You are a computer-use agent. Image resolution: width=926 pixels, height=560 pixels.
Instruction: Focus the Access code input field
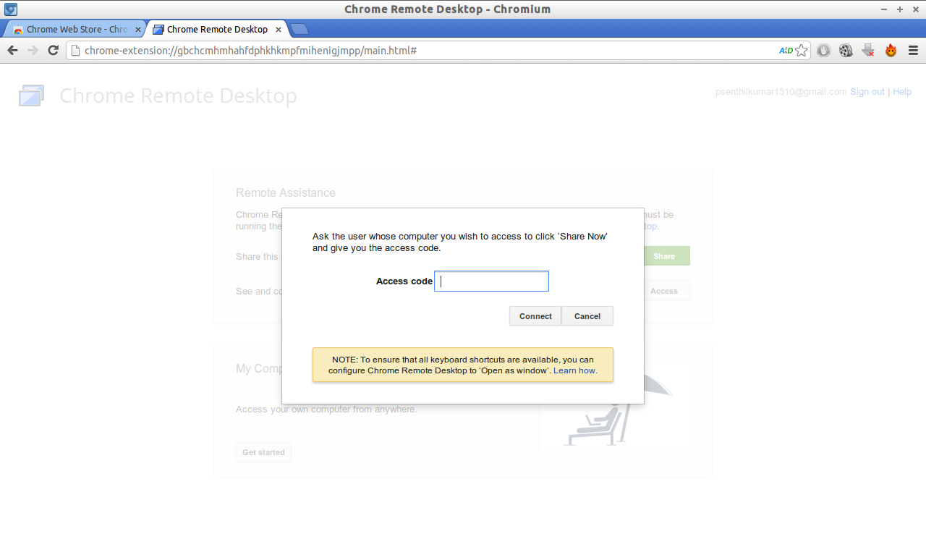point(491,281)
